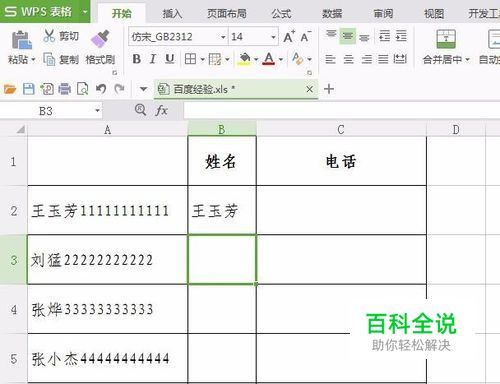Open font name 仿宋_GB2312 dropdown

(x=223, y=37)
